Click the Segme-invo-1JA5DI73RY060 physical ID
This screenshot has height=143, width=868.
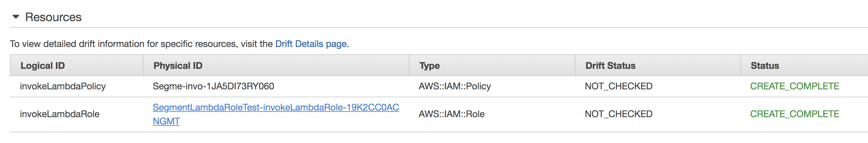pos(213,86)
